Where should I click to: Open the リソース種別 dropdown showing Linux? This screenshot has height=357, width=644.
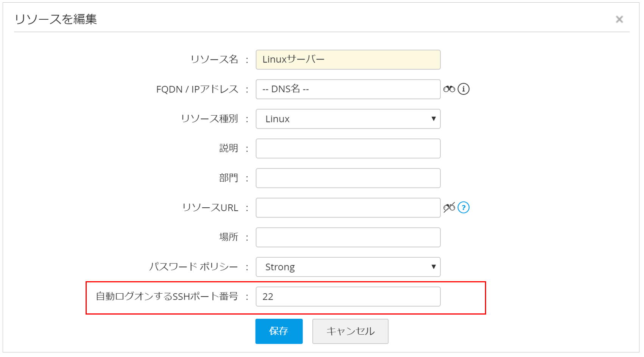(x=348, y=119)
